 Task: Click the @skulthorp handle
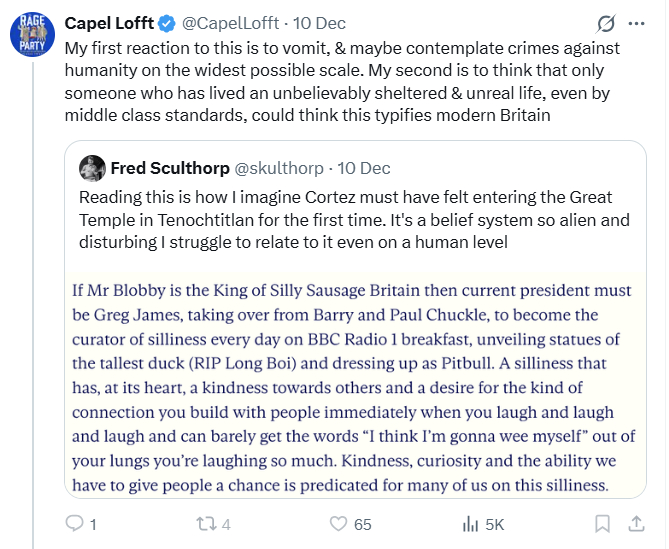click(279, 167)
